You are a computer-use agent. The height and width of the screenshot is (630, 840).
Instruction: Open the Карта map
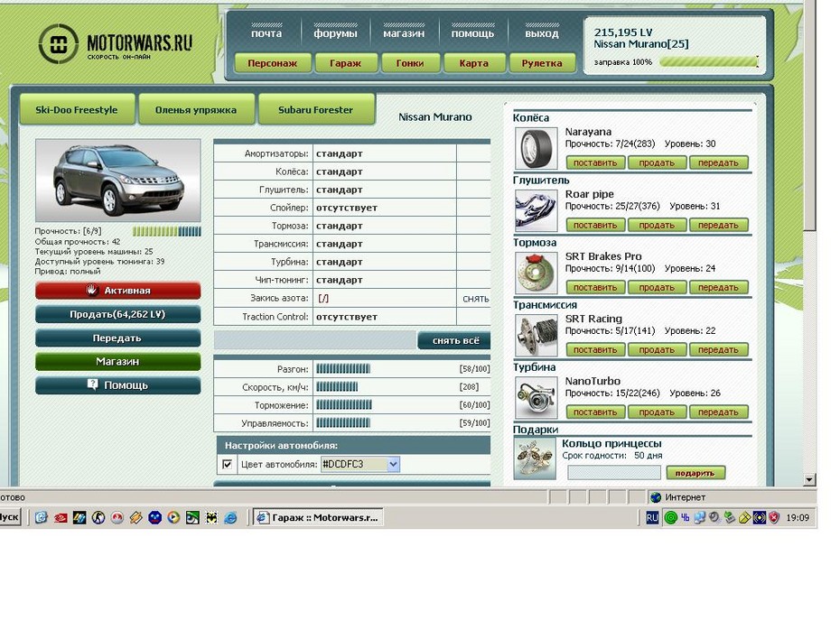tap(473, 63)
